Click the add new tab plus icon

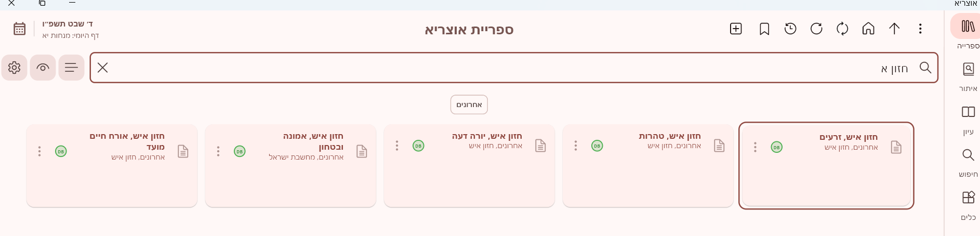736,29
